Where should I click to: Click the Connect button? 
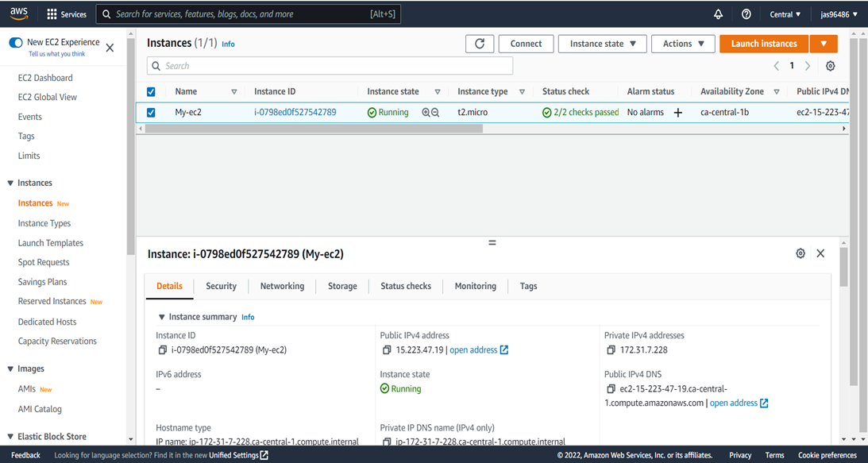[x=526, y=44]
